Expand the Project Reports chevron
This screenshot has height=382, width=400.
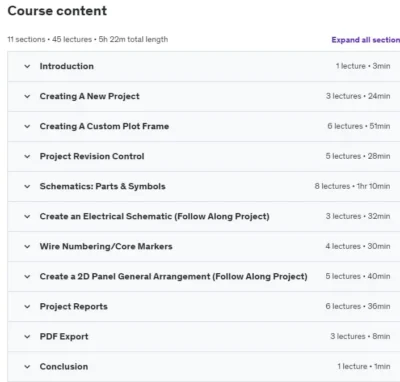(27, 306)
